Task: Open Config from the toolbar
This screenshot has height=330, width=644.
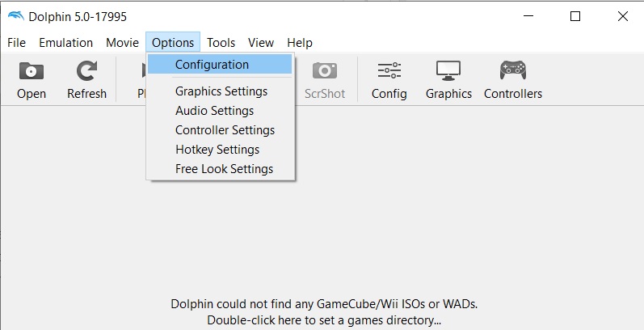Action: pyautogui.click(x=389, y=71)
